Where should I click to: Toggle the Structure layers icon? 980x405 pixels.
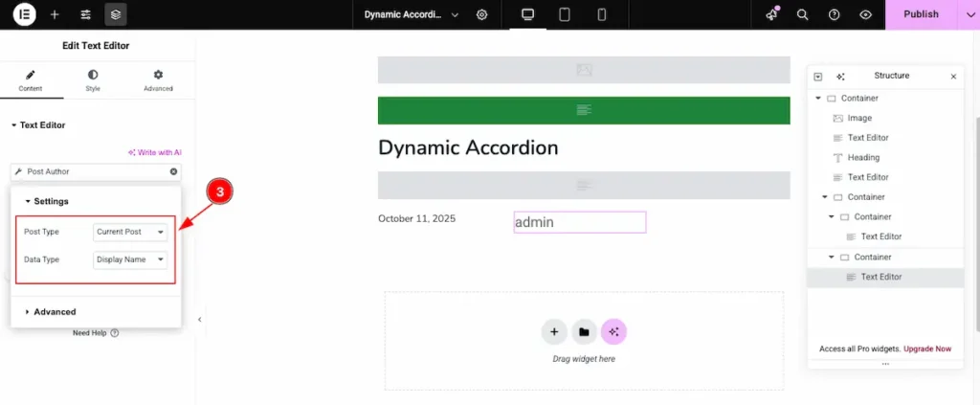pos(115,14)
